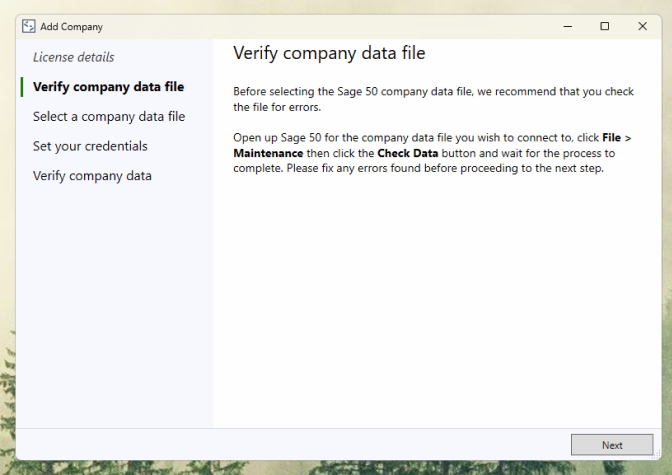
Task: Close the Add Company window
Action: (x=642, y=26)
